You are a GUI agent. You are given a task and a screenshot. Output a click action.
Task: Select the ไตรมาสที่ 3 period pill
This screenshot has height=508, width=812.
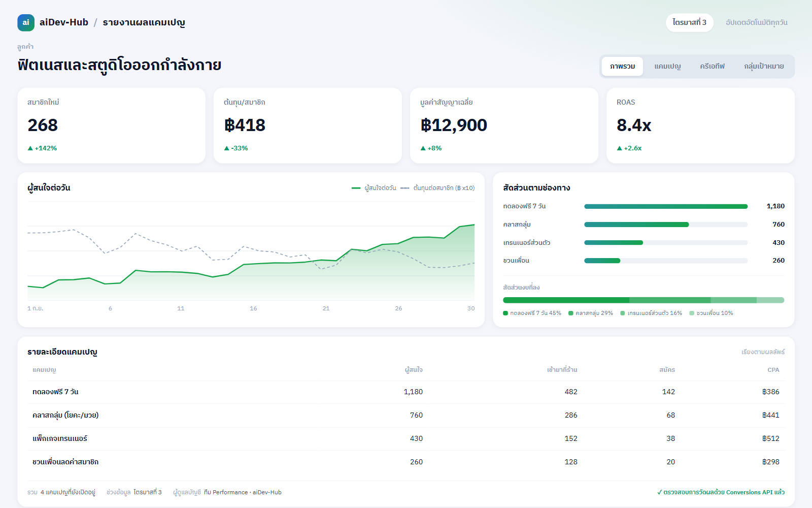click(690, 22)
